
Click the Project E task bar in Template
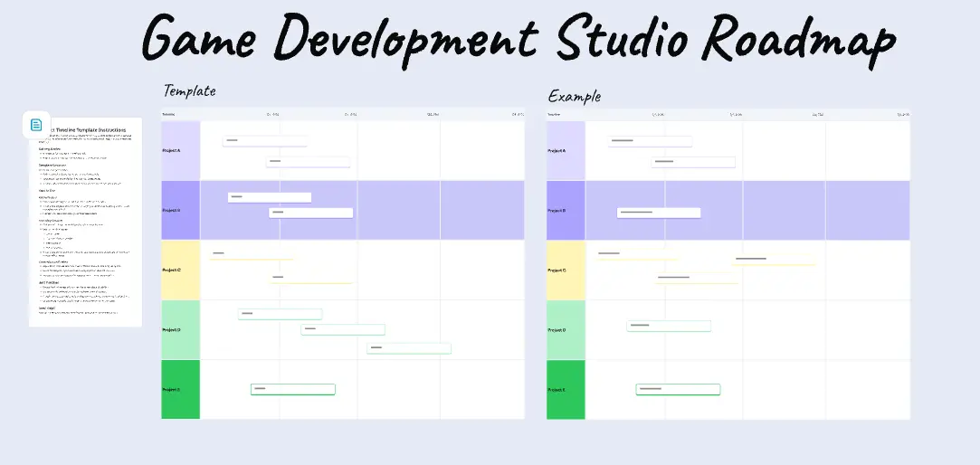pyautogui.click(x=293, y=389)
